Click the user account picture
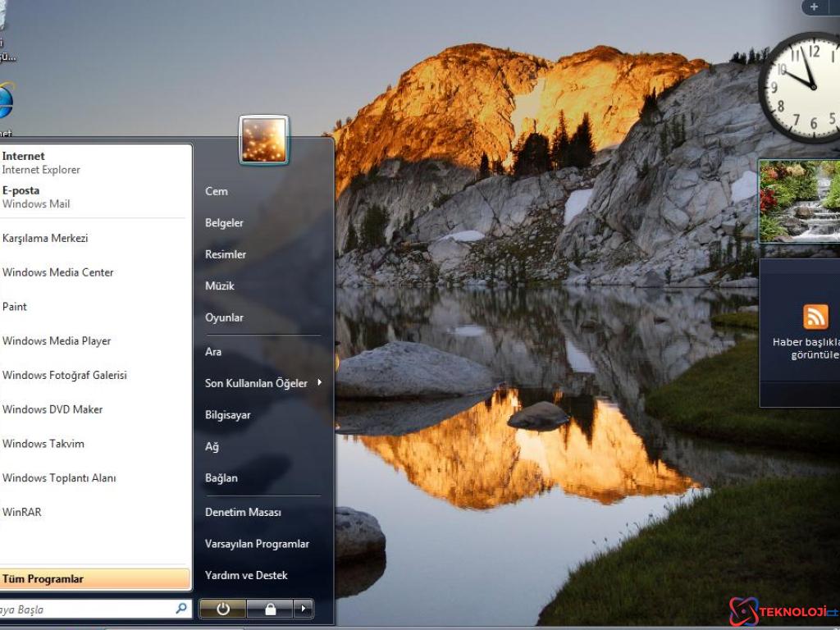The height and width of the screenshot is (630, 840). [x=263, y=139]
